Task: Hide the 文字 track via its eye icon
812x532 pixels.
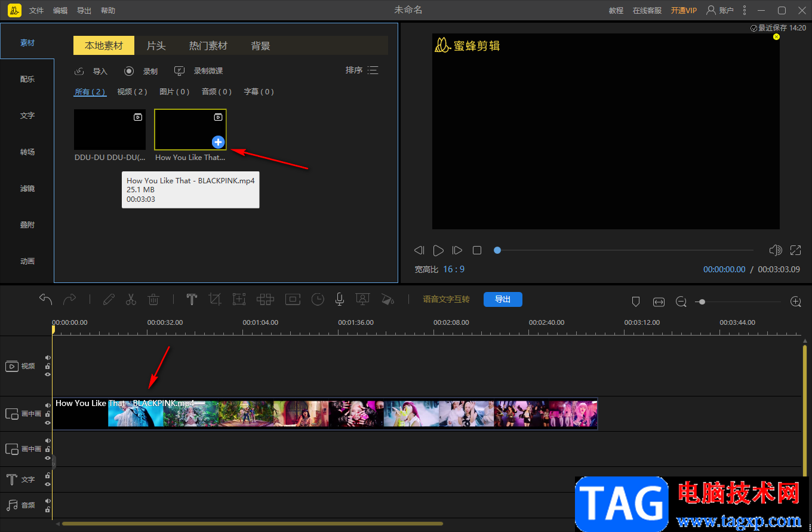Action: [x=48, y=484]
